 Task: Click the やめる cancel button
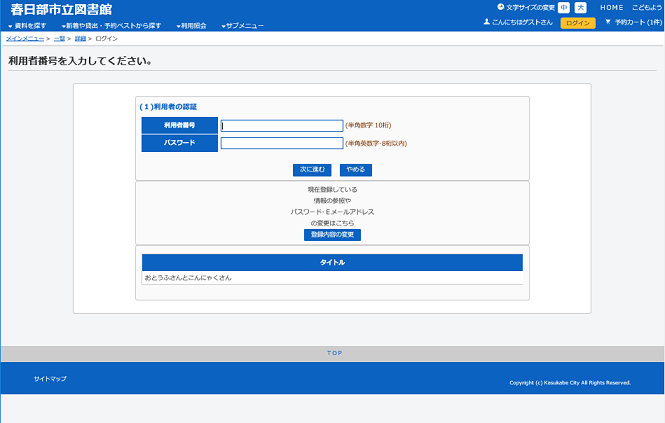point(356,170)
